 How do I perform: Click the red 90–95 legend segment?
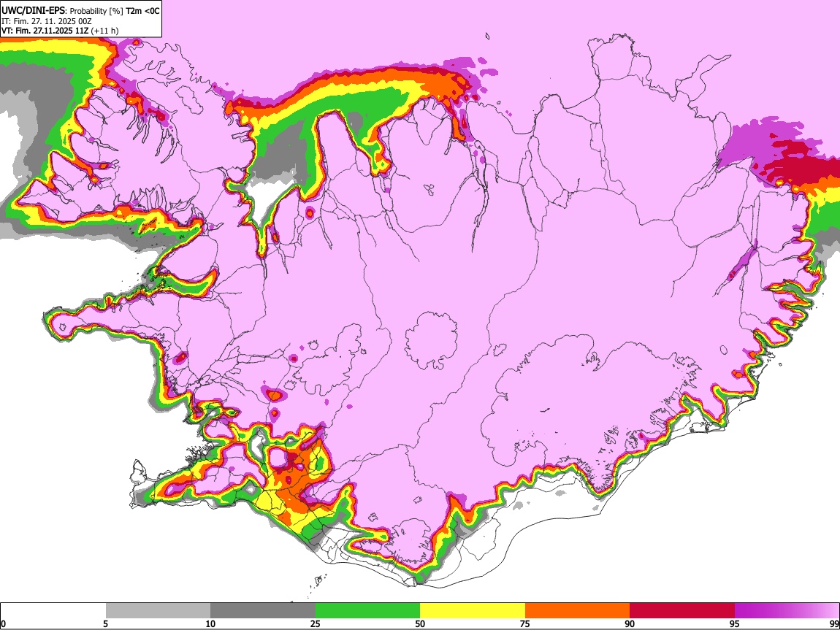click(x=682, y=611)
